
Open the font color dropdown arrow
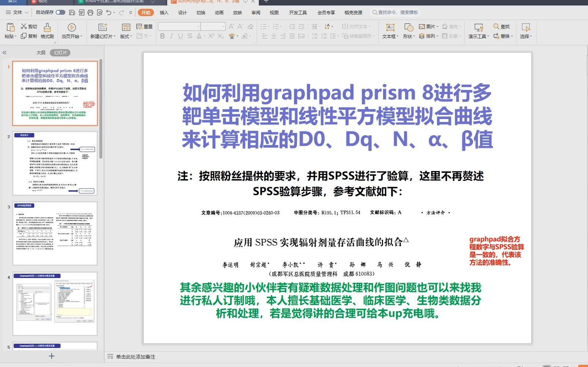[x=204, y=36]
